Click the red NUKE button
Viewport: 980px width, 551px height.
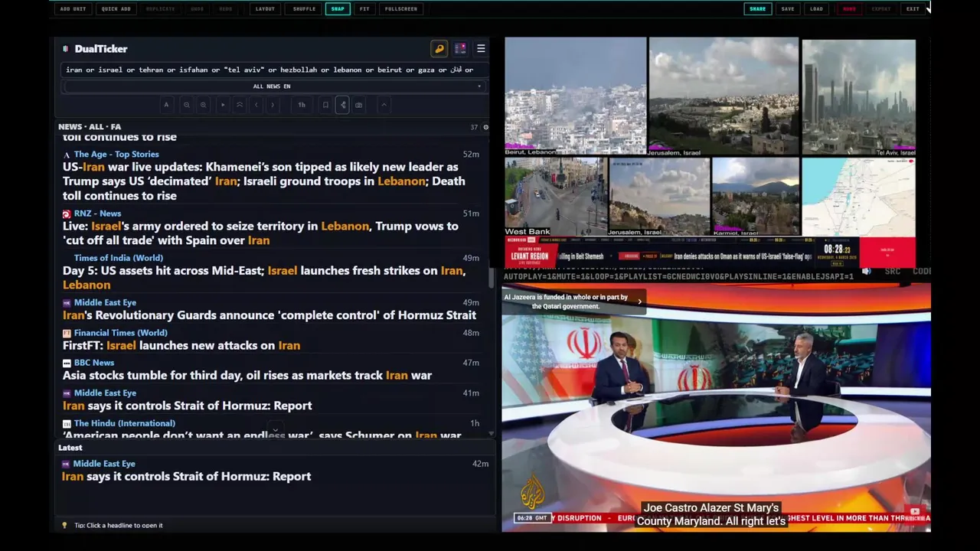pyautogui.click(x=849, y=9)
